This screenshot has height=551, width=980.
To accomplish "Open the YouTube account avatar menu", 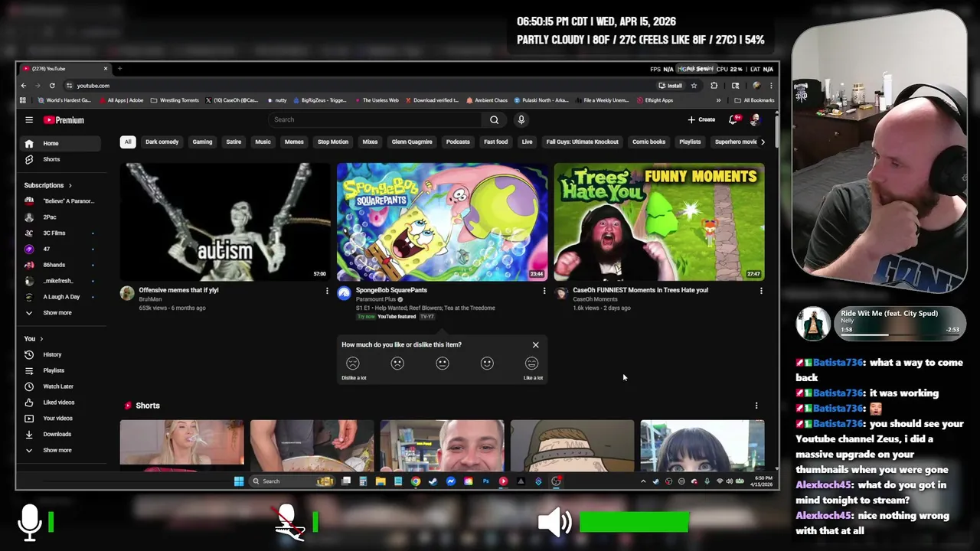I will click(x=755, y=119).
